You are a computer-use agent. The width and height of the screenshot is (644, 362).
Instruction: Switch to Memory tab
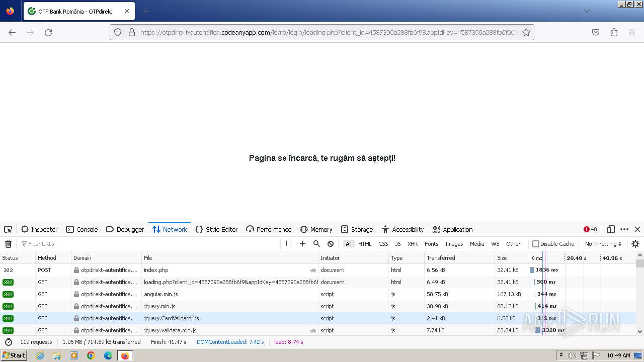(x=316, y=229)
